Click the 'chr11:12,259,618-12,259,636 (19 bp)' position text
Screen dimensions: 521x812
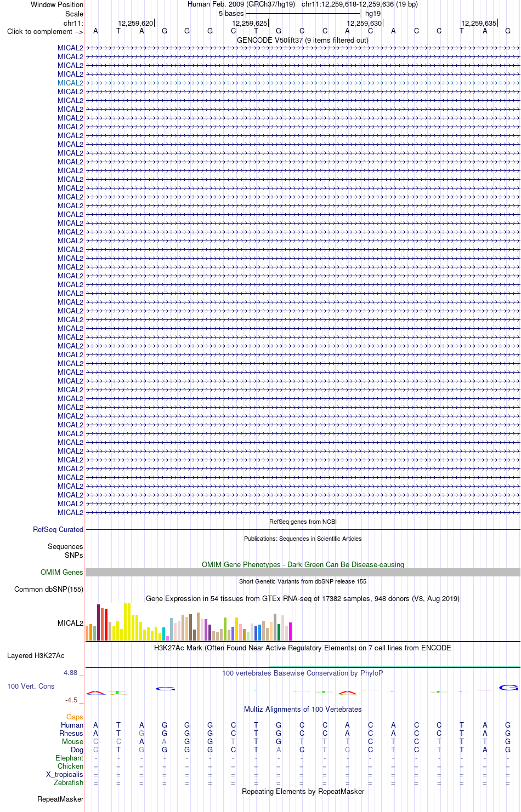click(x=360, y=4)
